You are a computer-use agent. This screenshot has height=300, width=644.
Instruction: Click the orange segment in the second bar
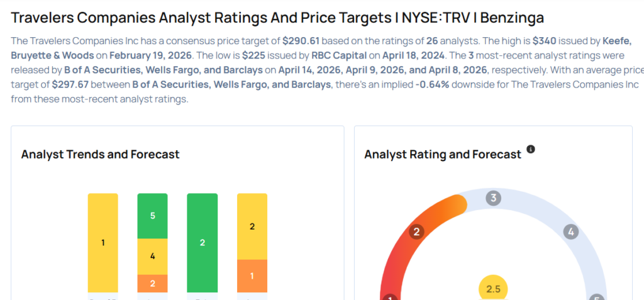(152, 284)
